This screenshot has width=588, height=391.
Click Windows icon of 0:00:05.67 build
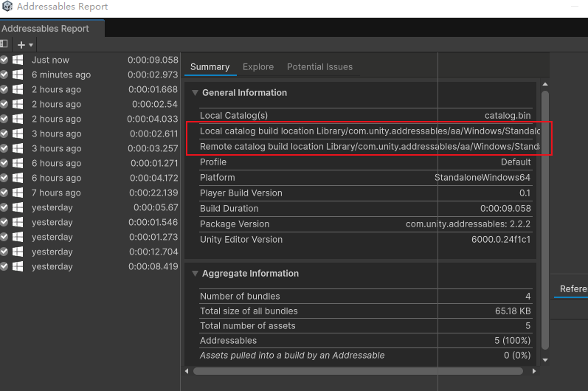(18, 207)
